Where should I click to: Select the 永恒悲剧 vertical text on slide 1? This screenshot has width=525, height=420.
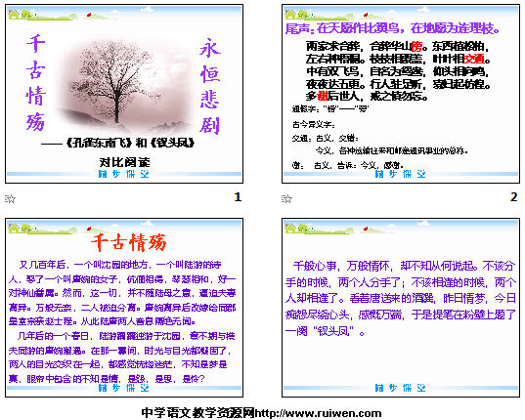point(210,87)
